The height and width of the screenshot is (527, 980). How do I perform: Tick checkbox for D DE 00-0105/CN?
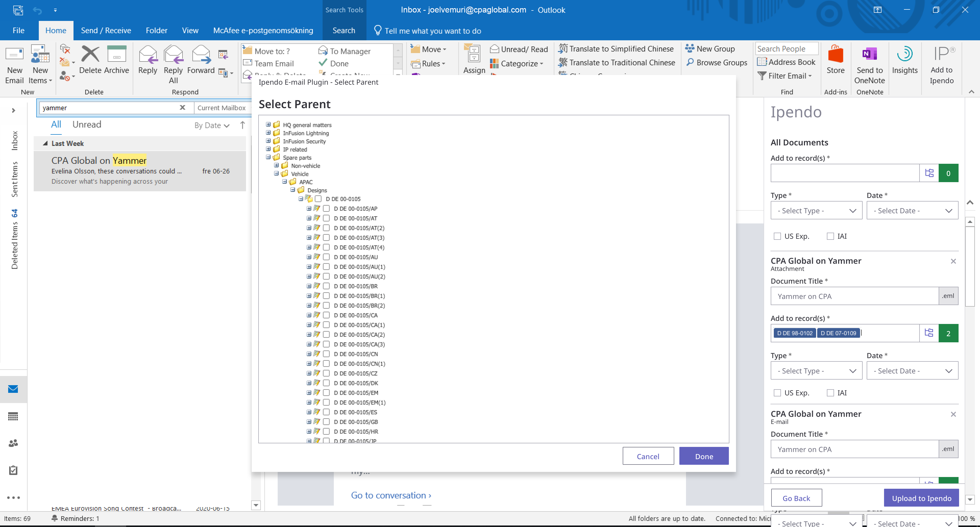[326, 354]
